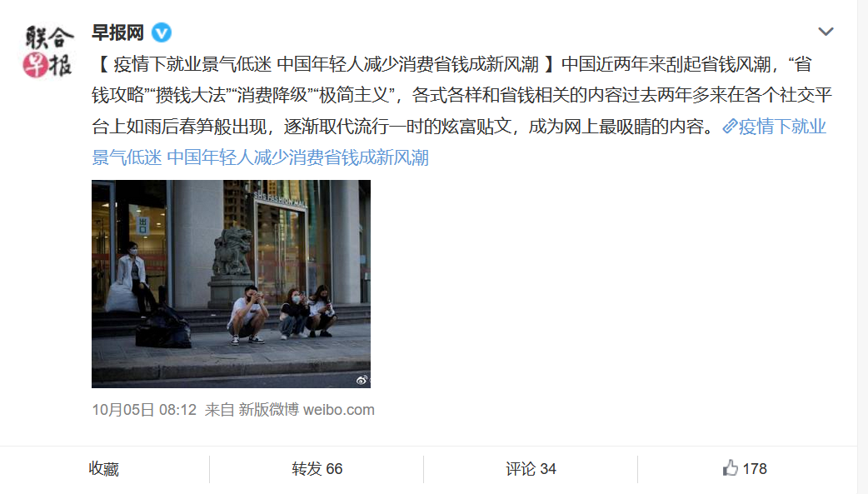
Task: Open 评论 34 comments
Action: (531, 469)
